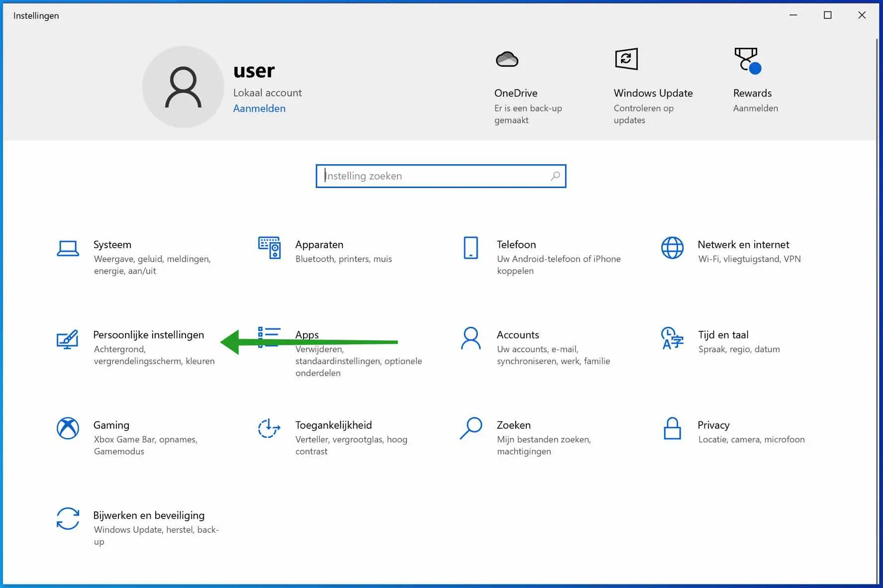This screenshot has height=588, width=883.
Task: Click the user profile avatar icon
Action: coord(183,87)
